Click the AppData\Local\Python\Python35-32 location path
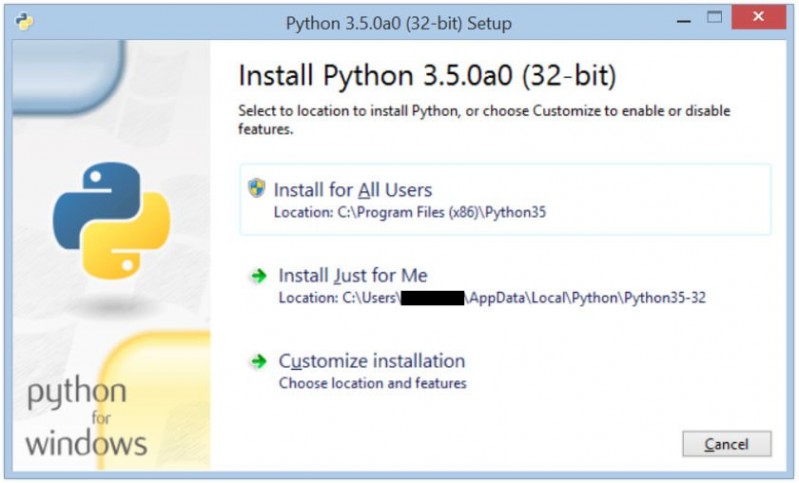The width and height of the screenshot is (799, 483). click(586, 298)
